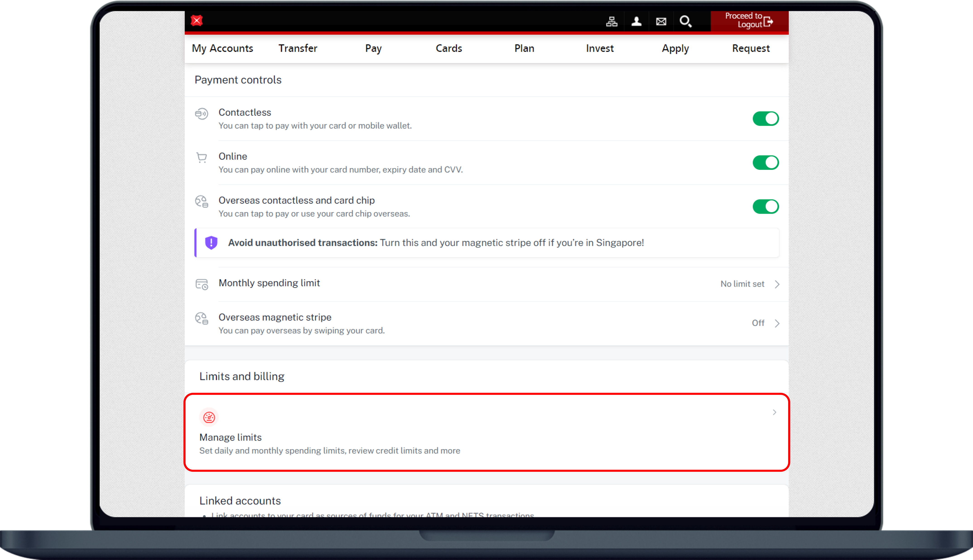
Task: Click the Contactless tap-to-pay icon
Action: pyautogui.click(x=201, y=114)
